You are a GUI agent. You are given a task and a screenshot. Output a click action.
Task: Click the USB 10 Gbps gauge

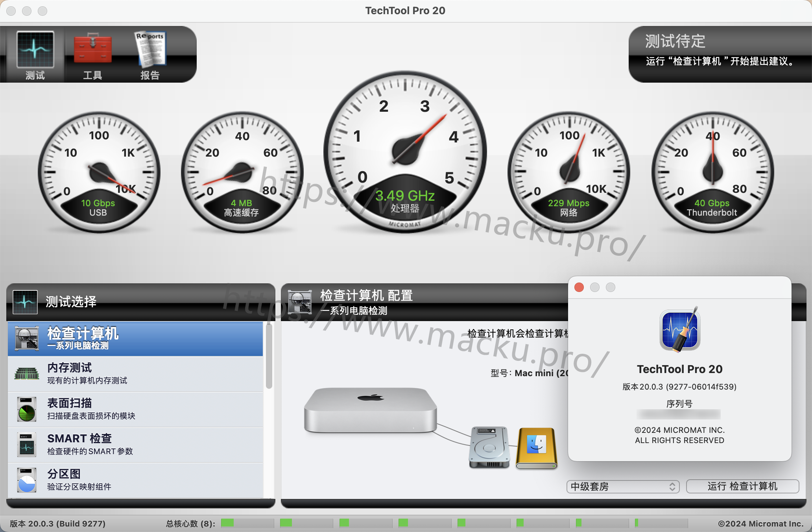(x=99, y=172)
